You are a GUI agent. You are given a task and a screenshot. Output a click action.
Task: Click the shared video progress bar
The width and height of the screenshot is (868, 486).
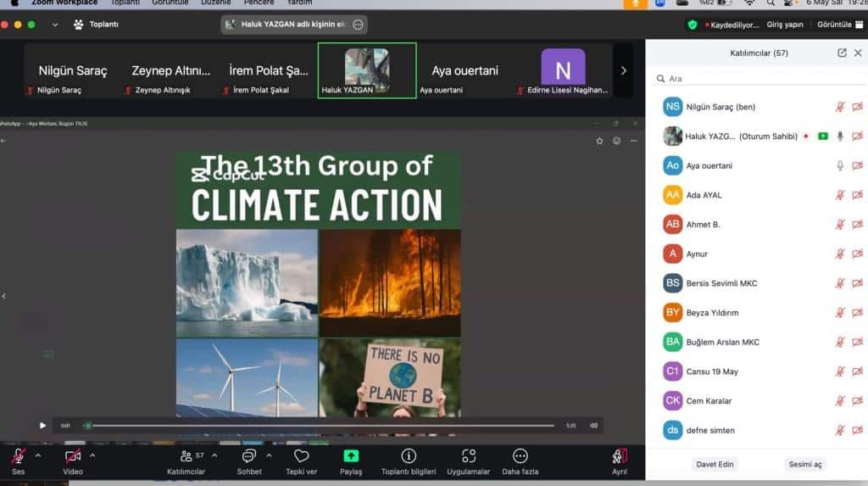point(322,426)
